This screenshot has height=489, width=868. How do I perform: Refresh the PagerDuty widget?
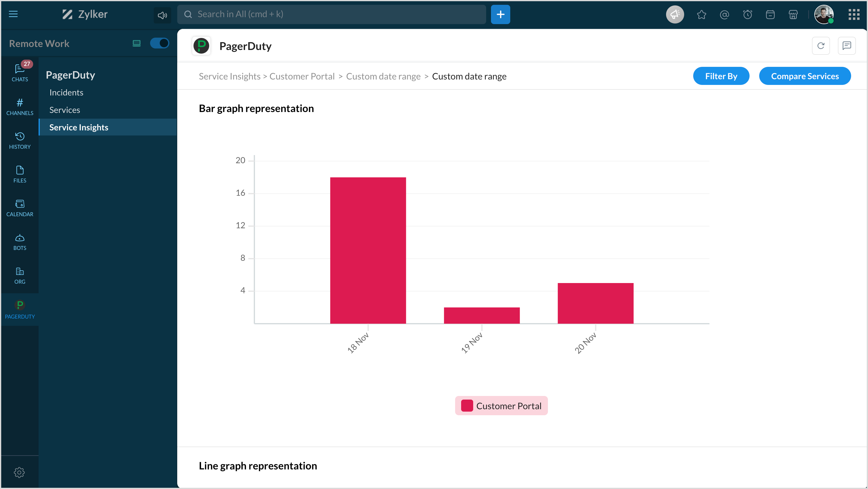(x=820, y=46)
